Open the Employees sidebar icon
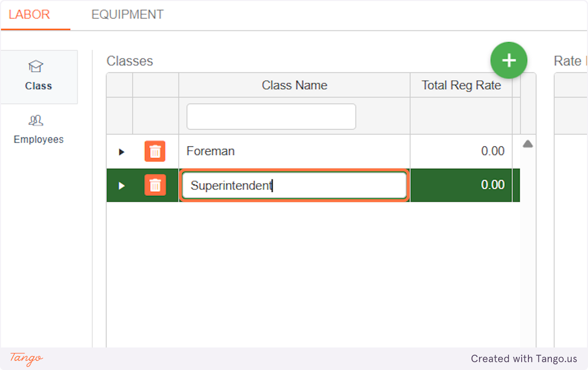 36,120
